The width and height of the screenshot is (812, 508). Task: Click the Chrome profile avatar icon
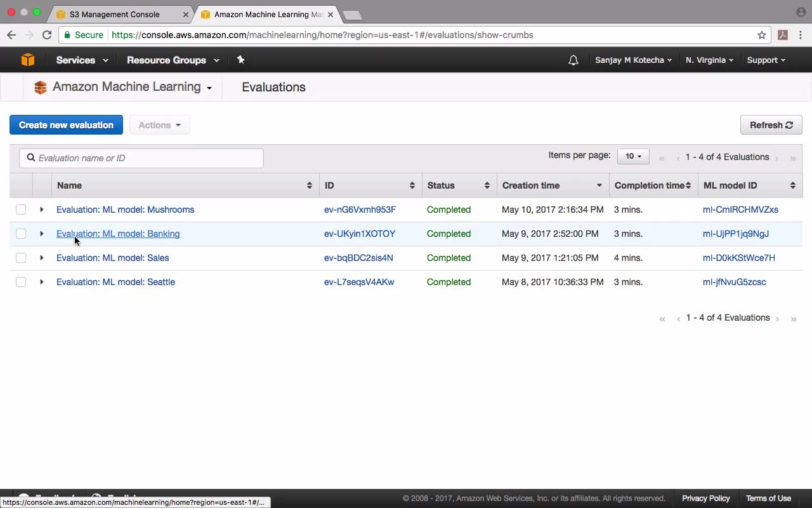[801, 12]
